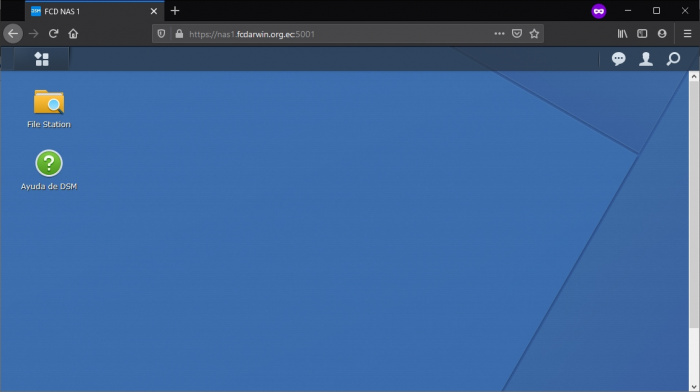
Task: Open DSM search magnifier icon
Action: tap(673, 59)
